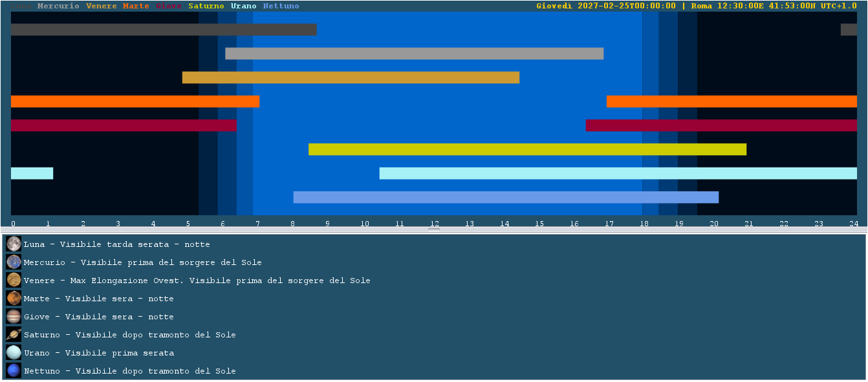Click the orange Marte bar on left
Viewport: 868px width, 382px height.
coord(135,101)
